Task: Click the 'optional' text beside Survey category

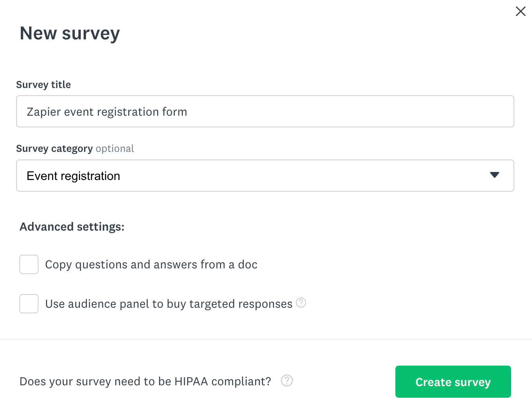Action: tap(115, 149)
